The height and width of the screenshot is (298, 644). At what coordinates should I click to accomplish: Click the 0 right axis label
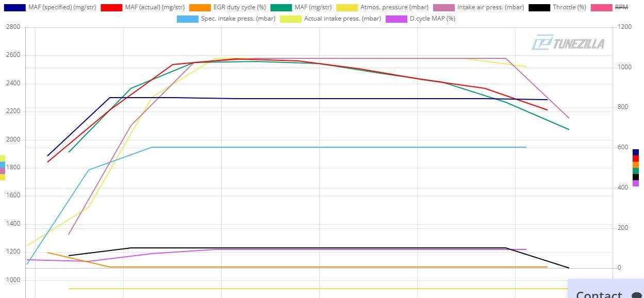pyautogui.click(x=619, y=268)
